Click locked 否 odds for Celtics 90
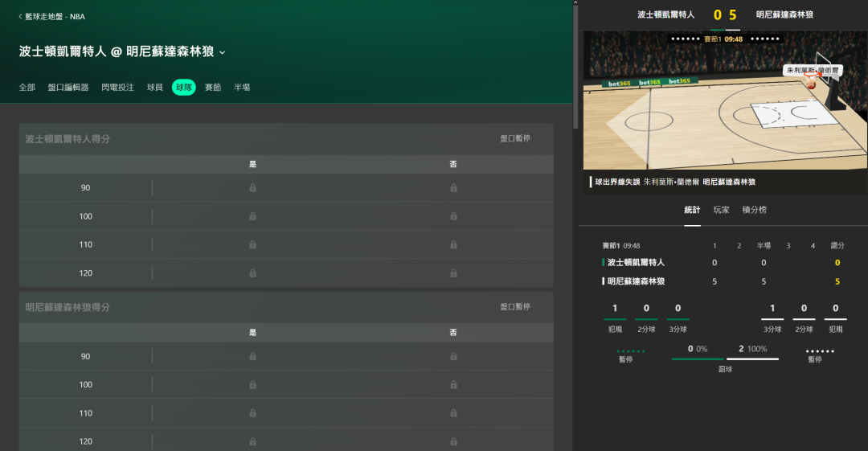This screenshot has width=868, height=451. coord(453,188)
